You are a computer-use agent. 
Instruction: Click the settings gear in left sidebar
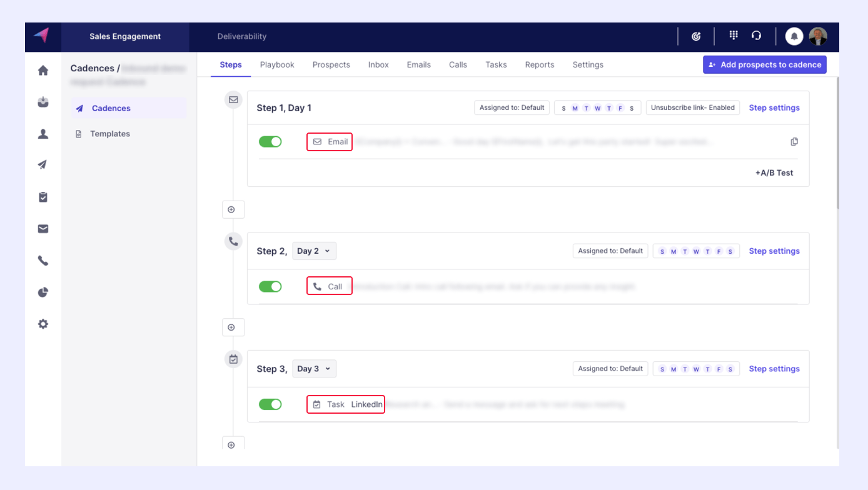coord(43,324)
